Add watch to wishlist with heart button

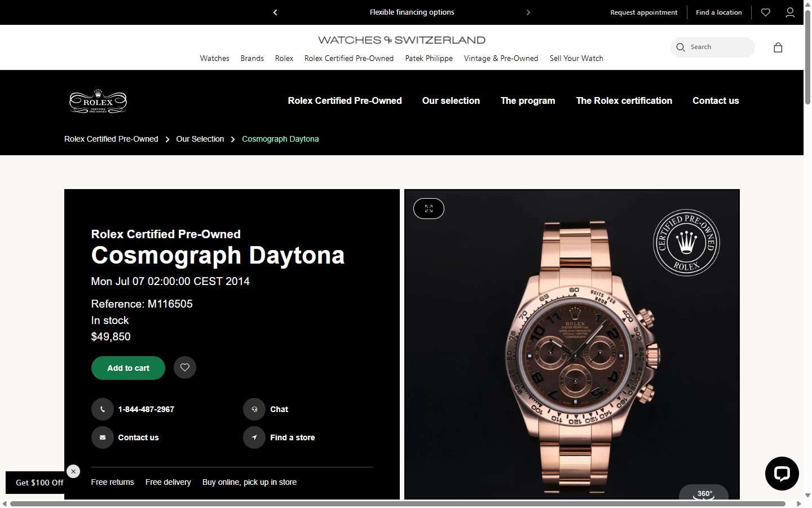[185, 368]
